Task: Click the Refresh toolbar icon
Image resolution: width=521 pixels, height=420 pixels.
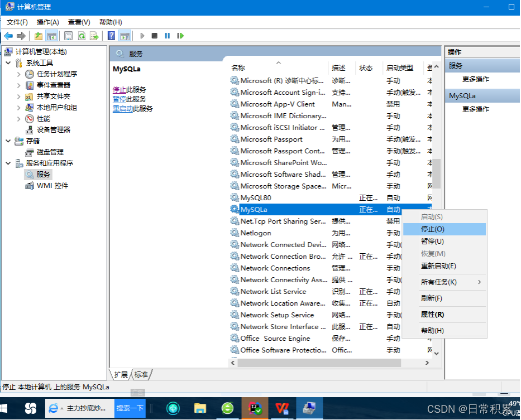Action: 82,36
